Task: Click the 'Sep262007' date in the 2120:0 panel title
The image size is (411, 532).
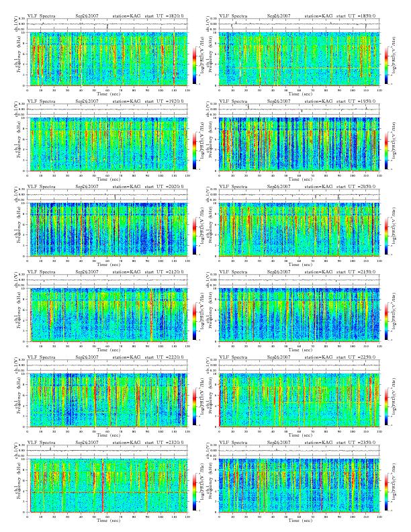Action: click(87, 272)
